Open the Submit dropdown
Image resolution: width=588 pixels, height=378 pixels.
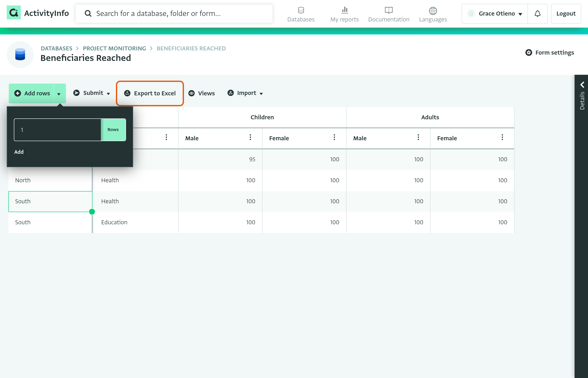coord(92,93)
